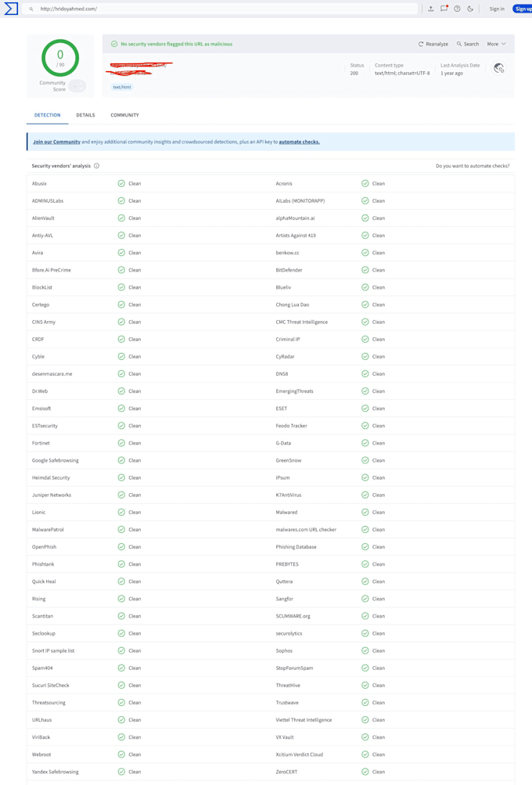Screen dimensions: 532x785
Task: Select the Phishing Database vendor name
Action: point(296,547)
